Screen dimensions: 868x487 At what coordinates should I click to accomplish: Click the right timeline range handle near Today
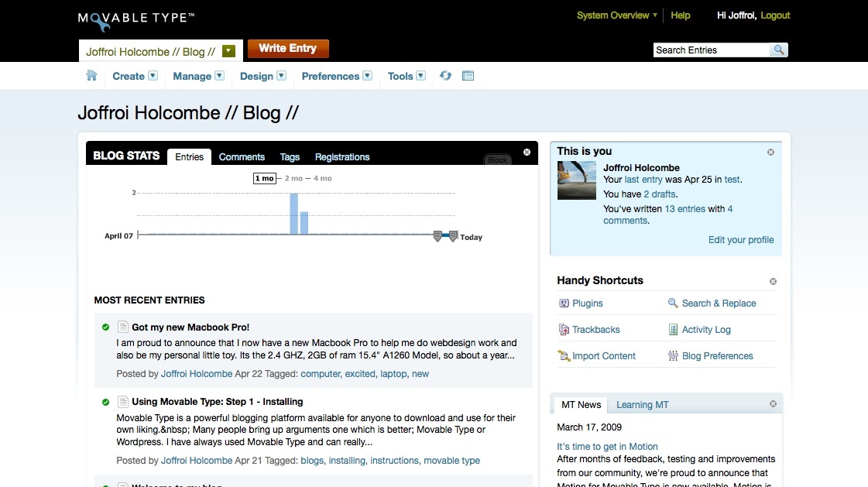click(x=453, y=236)
